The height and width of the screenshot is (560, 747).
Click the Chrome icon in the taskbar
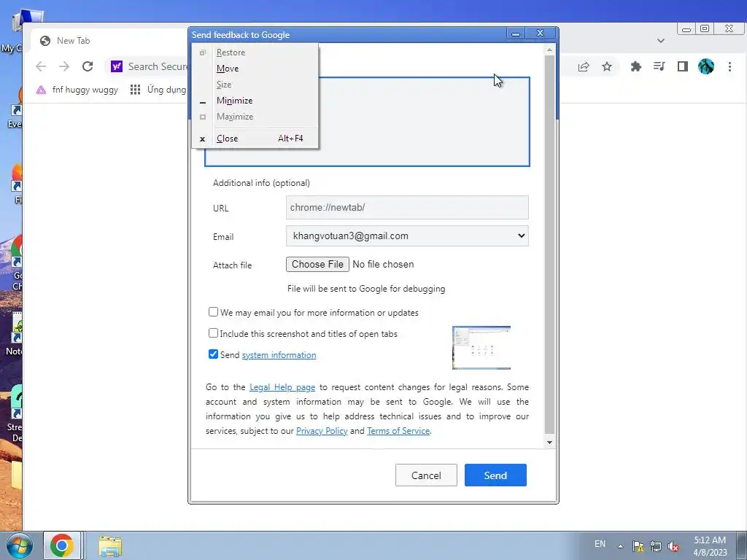coord(62,545)
